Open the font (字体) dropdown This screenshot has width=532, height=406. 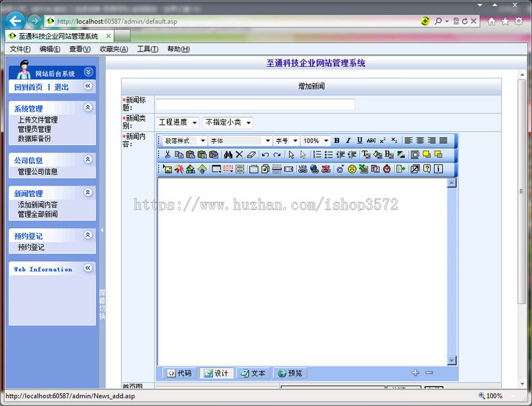coord(240,141)
